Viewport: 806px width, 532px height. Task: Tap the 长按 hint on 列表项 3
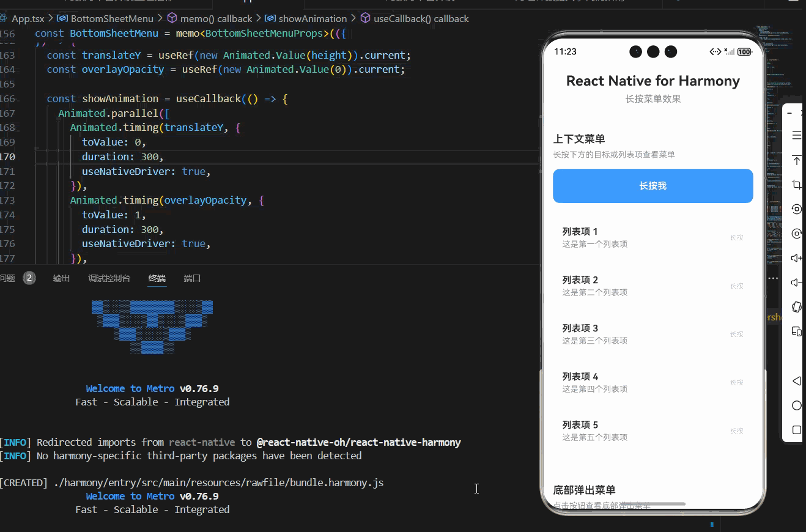pyautogui.click(x=737, y=334)
